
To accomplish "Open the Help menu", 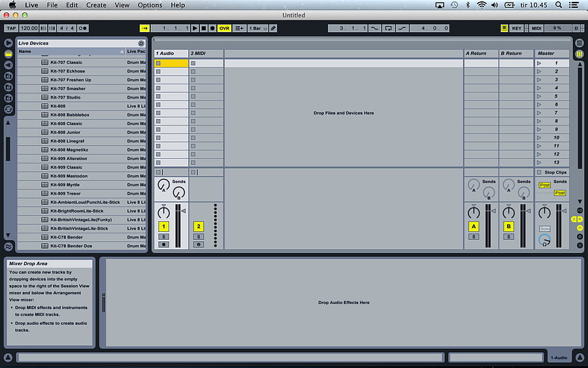I will tap(178, 5).
